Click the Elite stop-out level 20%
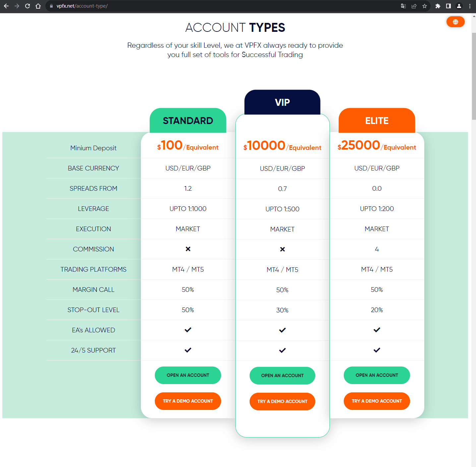 (377, 310)
